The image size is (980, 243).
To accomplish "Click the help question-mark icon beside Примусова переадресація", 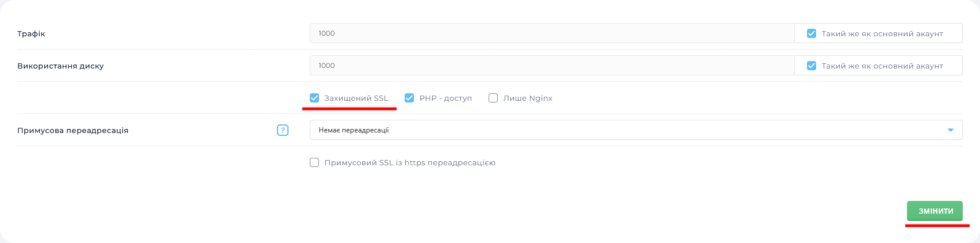I will click(x=283, y=130).
